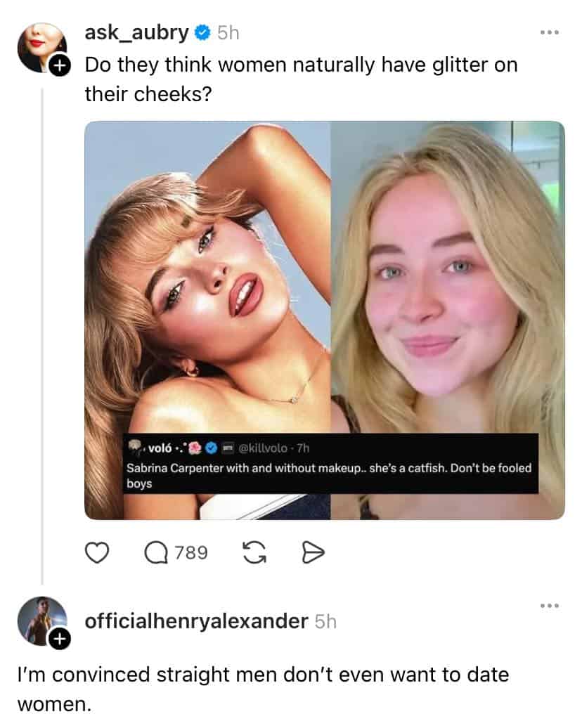Viewport: 582px width, 728px height.
Task: Click the 5h timestamp on officialhenryalexander's reply
Action: (x=325, y=621)
